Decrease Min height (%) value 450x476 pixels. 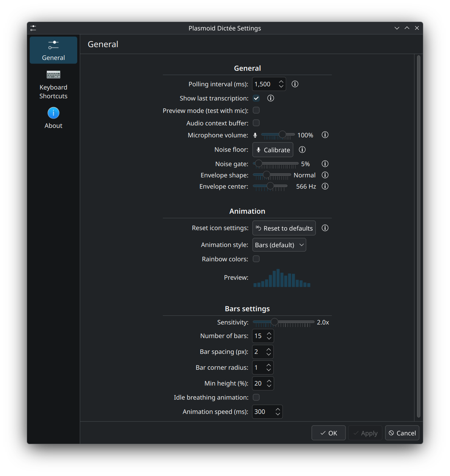269,386
